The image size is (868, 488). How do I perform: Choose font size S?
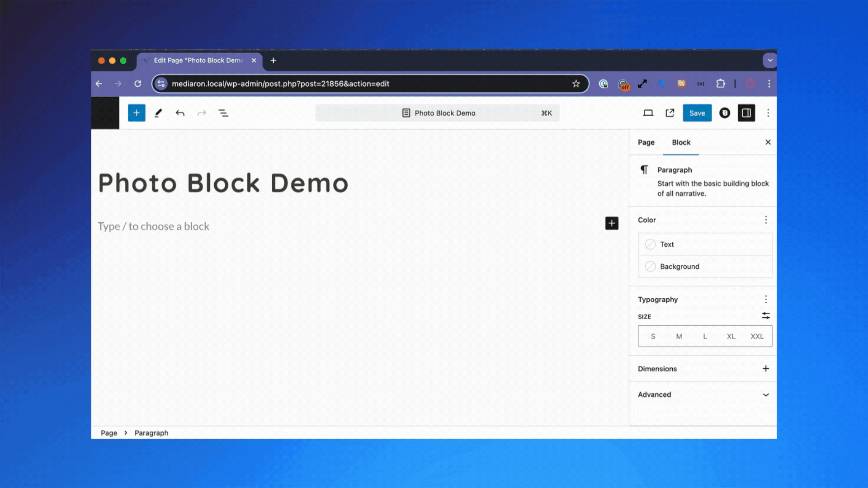(x=653, y=337)
